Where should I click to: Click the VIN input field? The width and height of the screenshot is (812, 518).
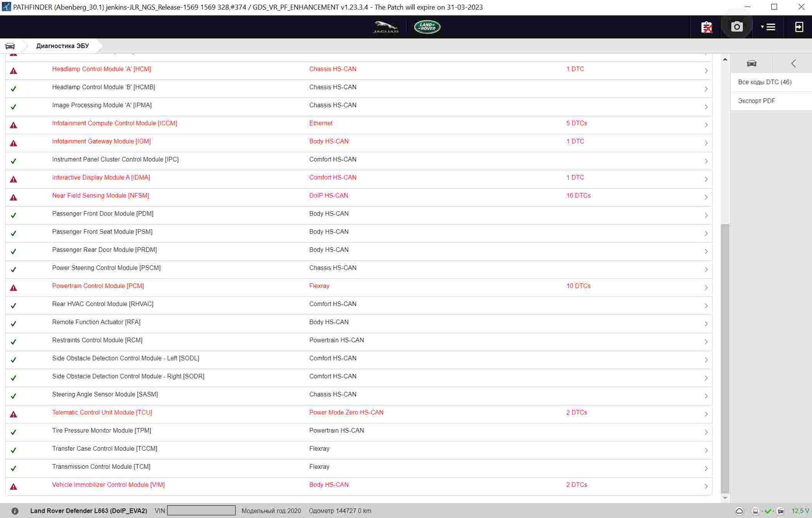[x=201, y=510]
